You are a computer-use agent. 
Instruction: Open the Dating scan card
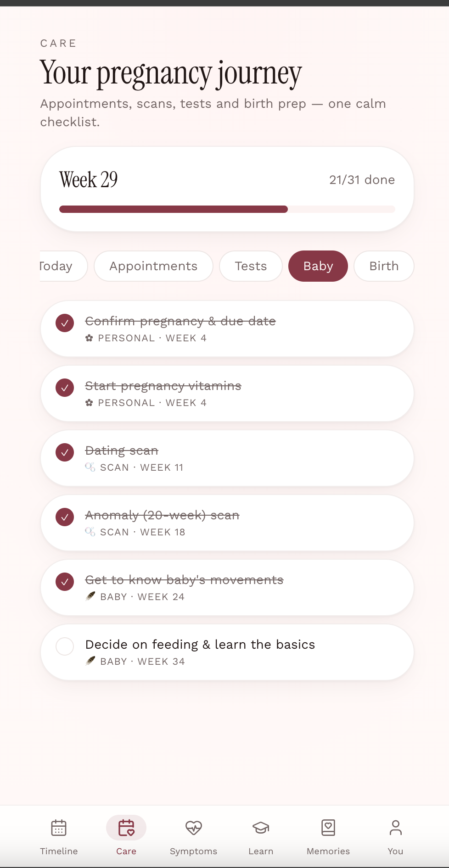(227, 458)
